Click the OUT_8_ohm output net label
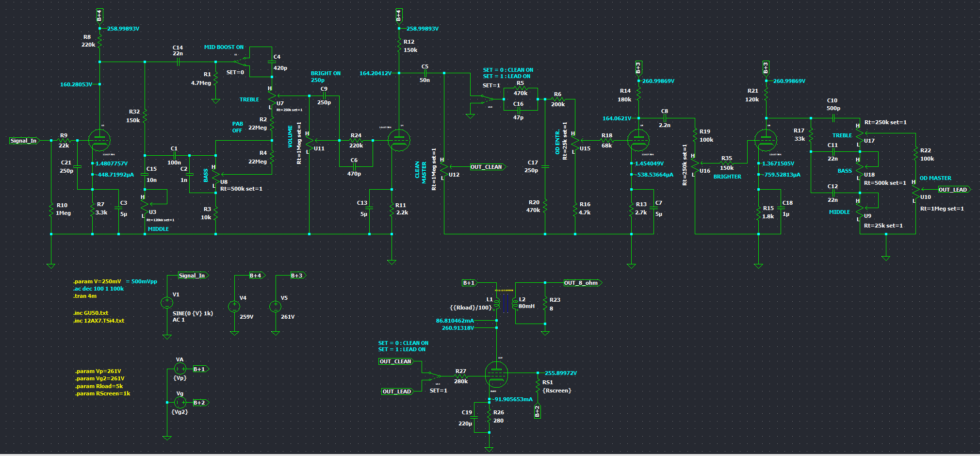 [x=581, y=283]
